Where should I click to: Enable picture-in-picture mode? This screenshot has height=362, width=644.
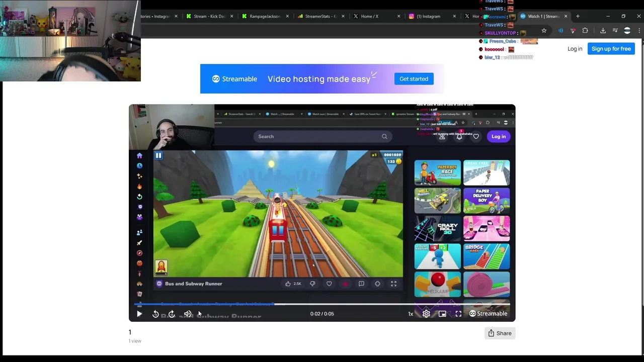(442, 314)
